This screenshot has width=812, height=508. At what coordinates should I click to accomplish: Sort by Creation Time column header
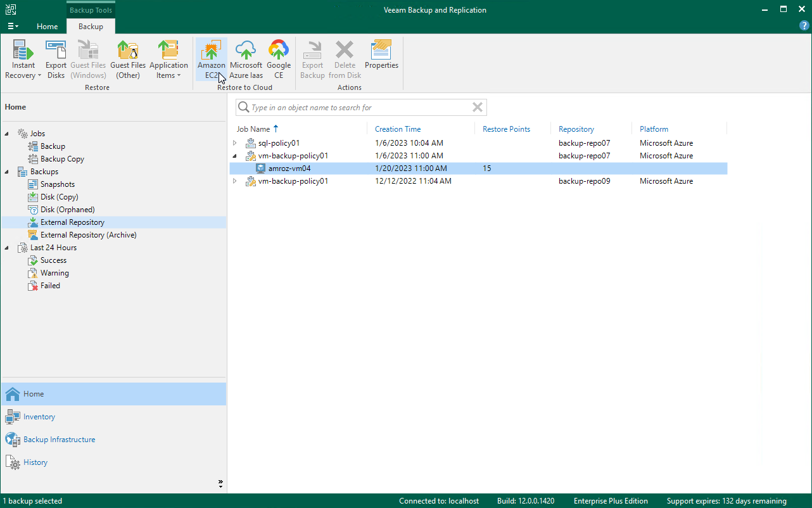click(x=398, y=129)
